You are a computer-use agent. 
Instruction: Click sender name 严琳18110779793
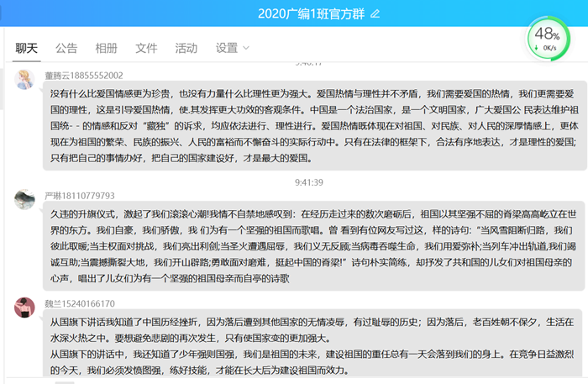(x=79, y=195)
